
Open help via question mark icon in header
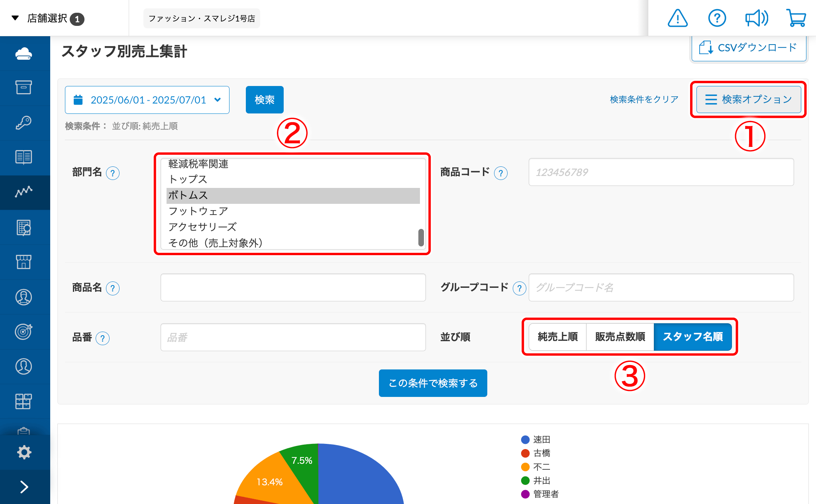click(717, 18)
